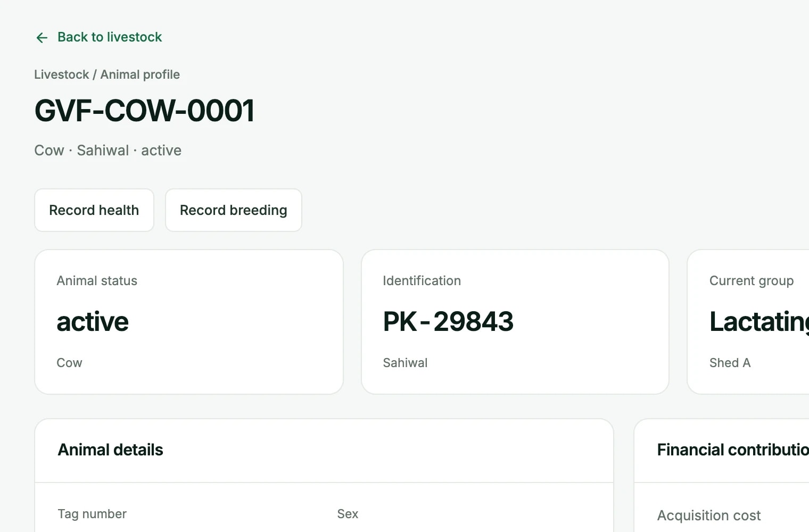The image size is (809, 532).
Task: Click the GVF-COW-0001 page heading
Action: pos(144,111)
